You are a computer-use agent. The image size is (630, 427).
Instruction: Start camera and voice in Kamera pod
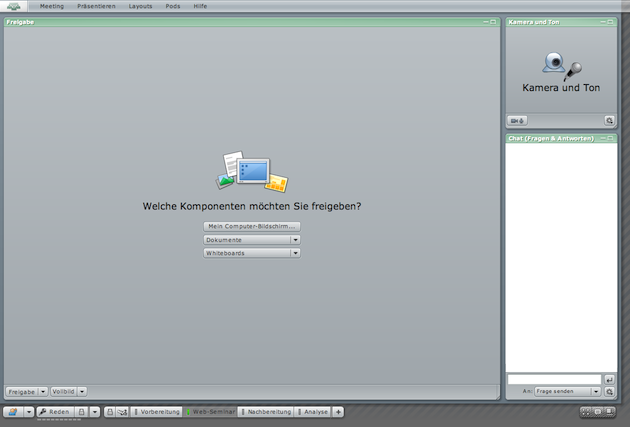(517, 120)
